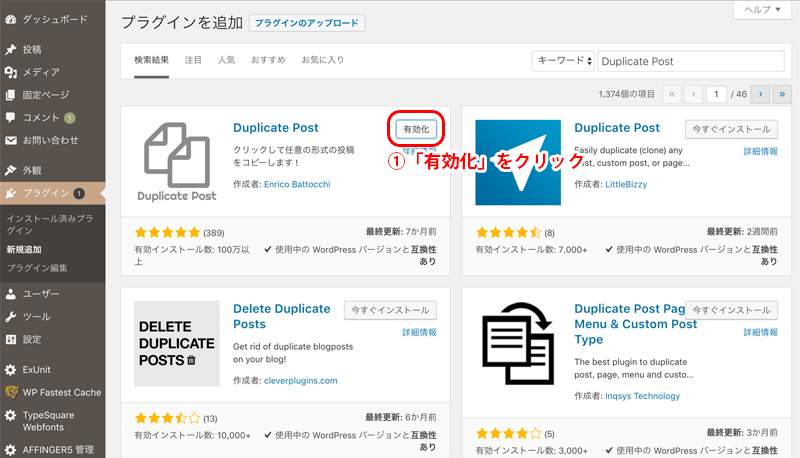
Task: Open author link cleverplugins.com
Action: (301, 380)
